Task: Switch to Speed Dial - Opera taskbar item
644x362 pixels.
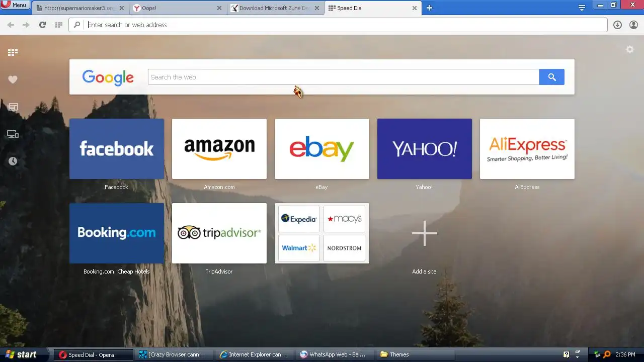Action: 94,354
